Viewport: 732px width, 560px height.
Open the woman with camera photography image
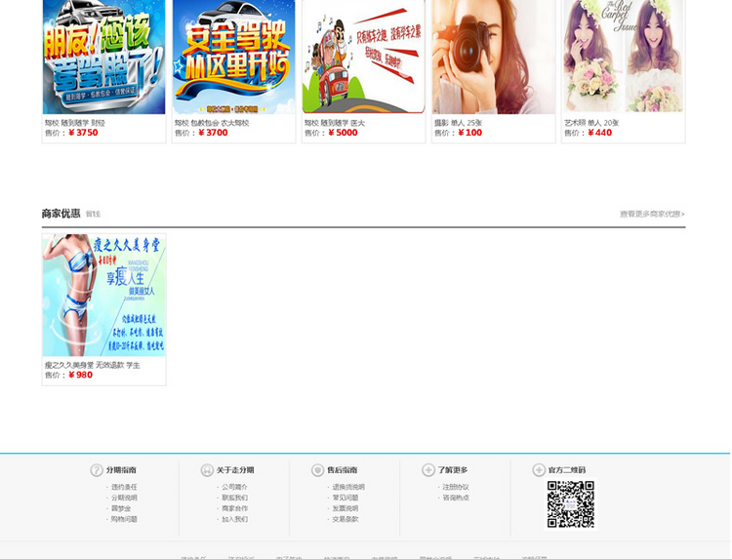[494, 57]
